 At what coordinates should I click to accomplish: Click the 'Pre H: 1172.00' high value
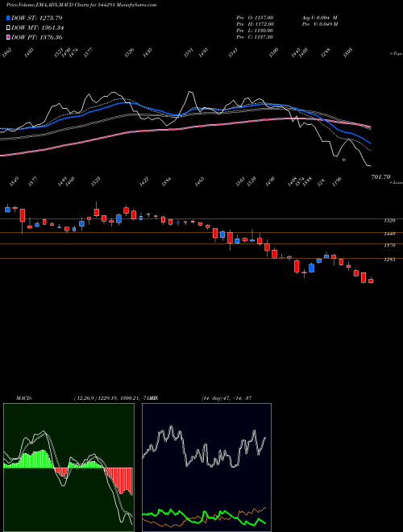(255, 24)
